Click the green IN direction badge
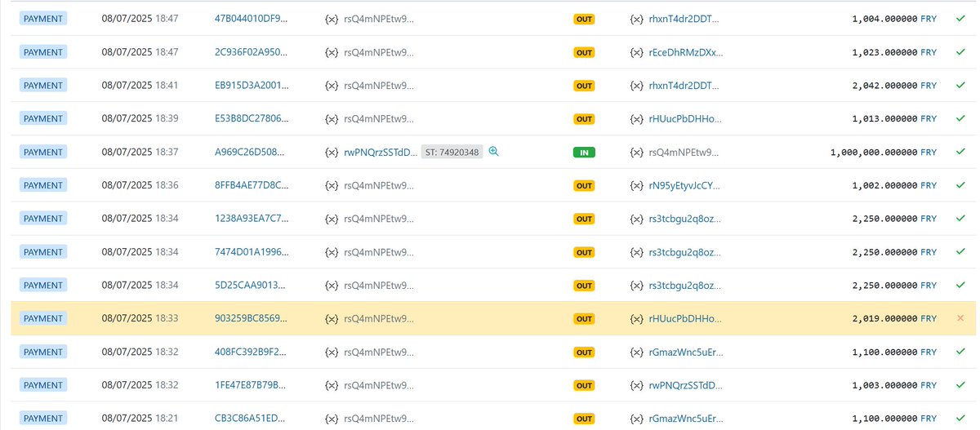980x430 pixels. click(x=584, y=152)
